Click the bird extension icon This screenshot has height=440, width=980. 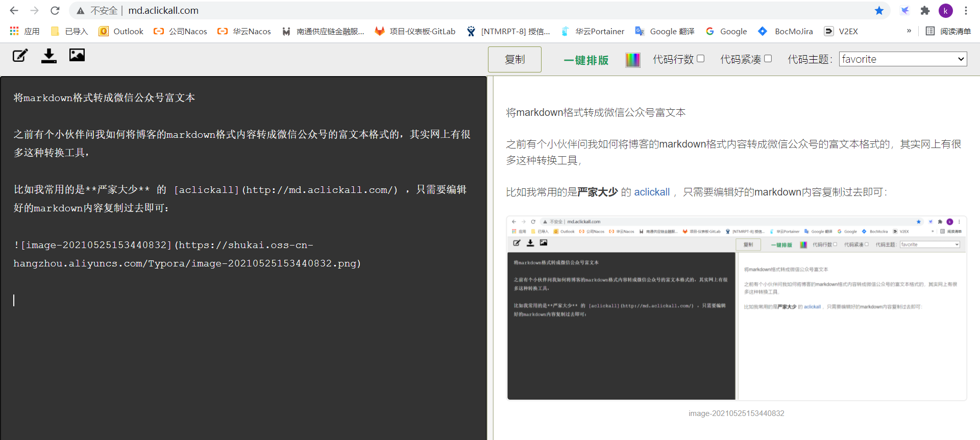pyautogui.click(x=904, y=10)
